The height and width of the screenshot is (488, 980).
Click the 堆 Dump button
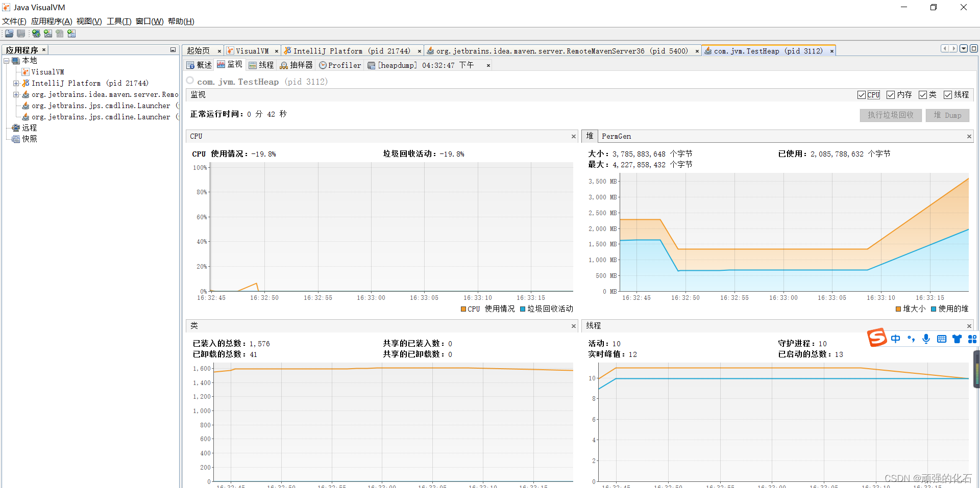(947, 115)
